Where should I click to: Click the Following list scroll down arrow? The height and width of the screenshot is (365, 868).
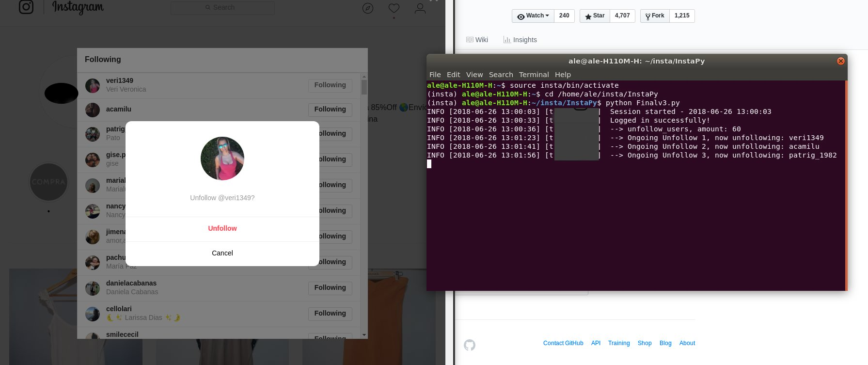coord(364,335)
